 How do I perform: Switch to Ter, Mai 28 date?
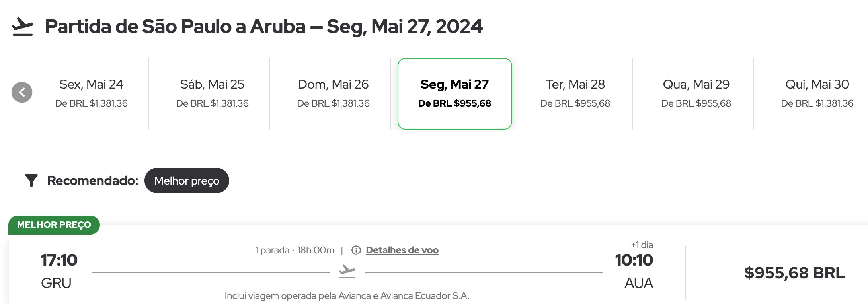[575, 93]
